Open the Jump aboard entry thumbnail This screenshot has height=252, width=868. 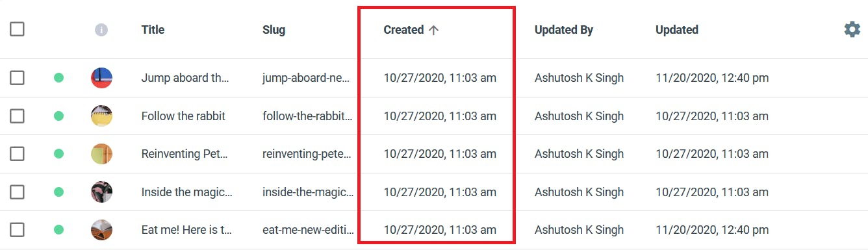pyautogui.click(x=101, y=78)
